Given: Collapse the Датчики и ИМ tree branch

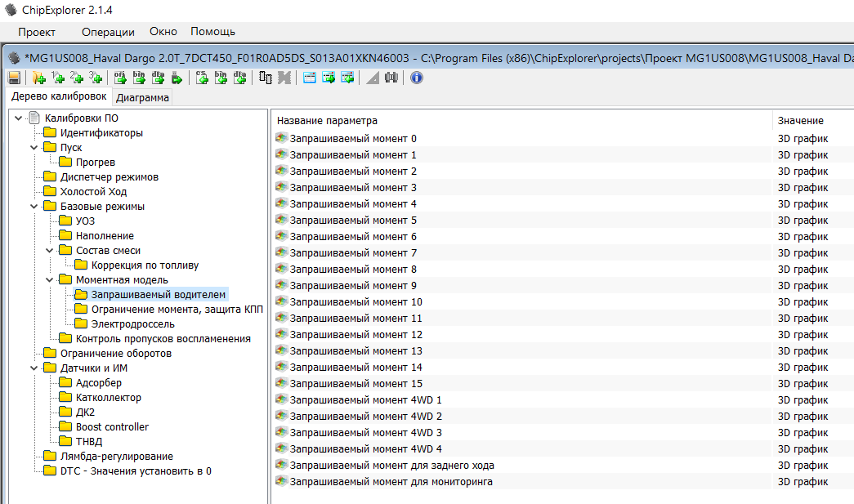Looking at the screenshot, I should click(34, 368).
